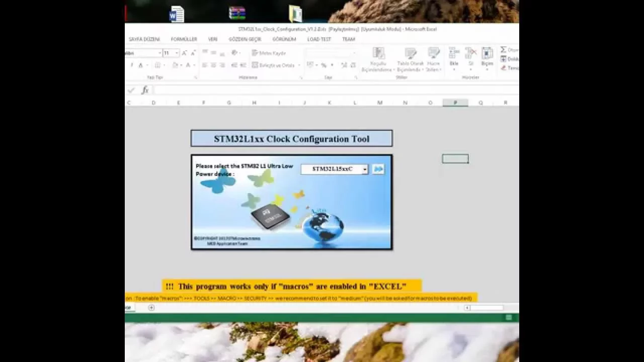The image size is (644, 362).
Task: Open the LOAD TEST ribbon tab
Action: tap(319, 39)
